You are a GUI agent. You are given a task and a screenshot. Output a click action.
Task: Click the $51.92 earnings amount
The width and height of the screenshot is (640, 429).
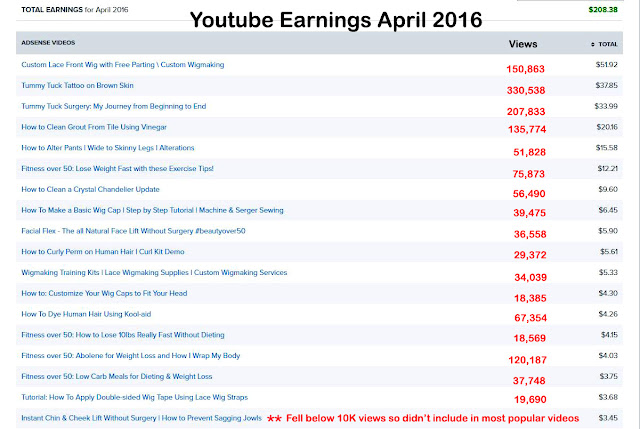607,64
